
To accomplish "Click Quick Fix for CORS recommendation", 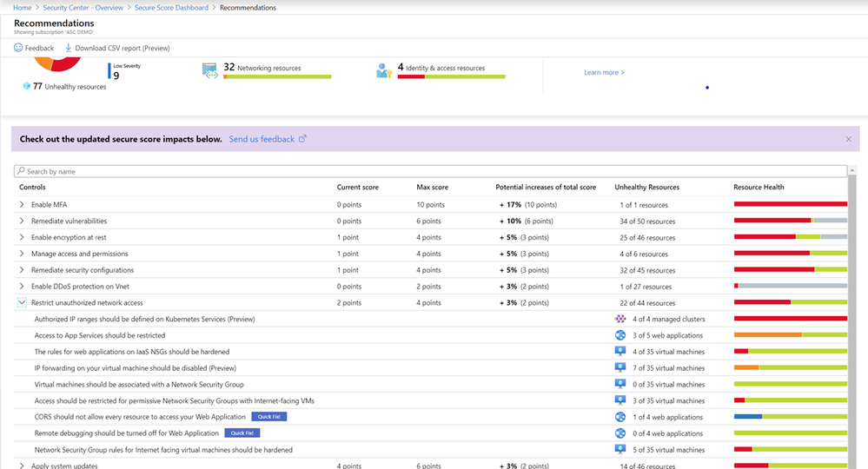I will [x=269, y=417].
